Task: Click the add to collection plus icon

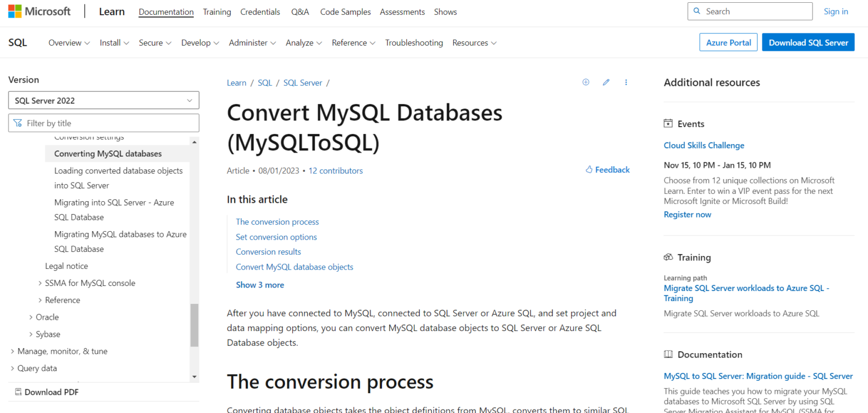Action: tap(585, 82)
